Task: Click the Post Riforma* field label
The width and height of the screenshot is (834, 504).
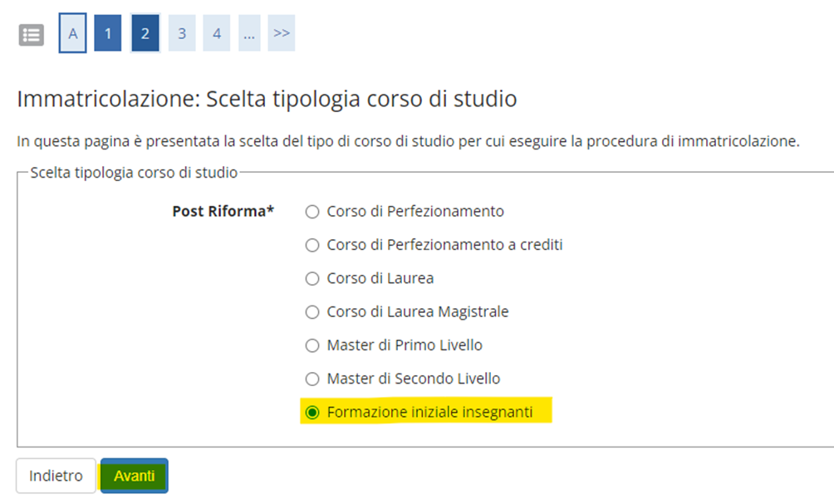Action: (x=223, y=211)
